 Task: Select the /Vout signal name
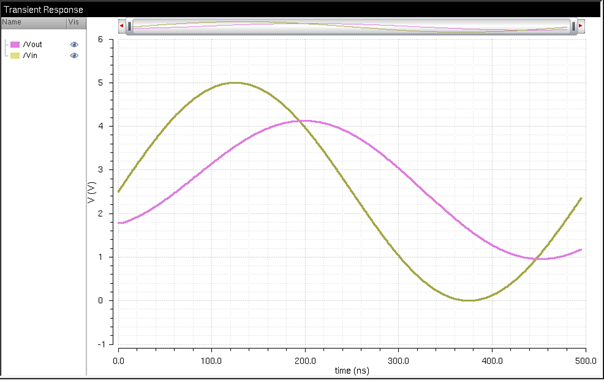[x=32, y=45]
